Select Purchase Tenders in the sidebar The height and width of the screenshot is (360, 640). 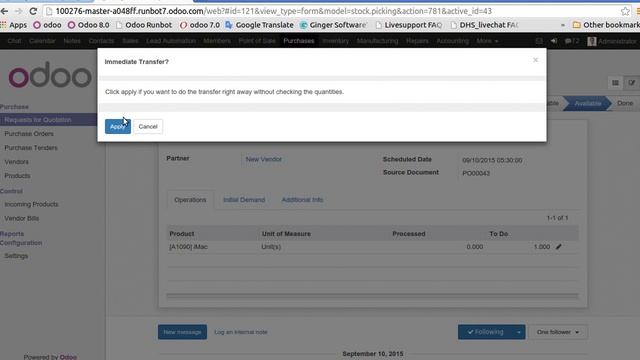point(31,147)
